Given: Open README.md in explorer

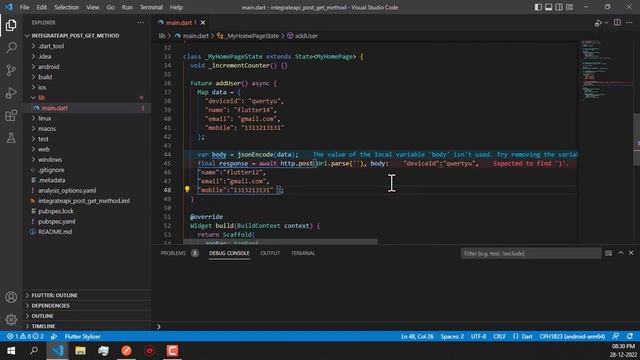Looking at the screenshot, I should (x=55, y=231).
